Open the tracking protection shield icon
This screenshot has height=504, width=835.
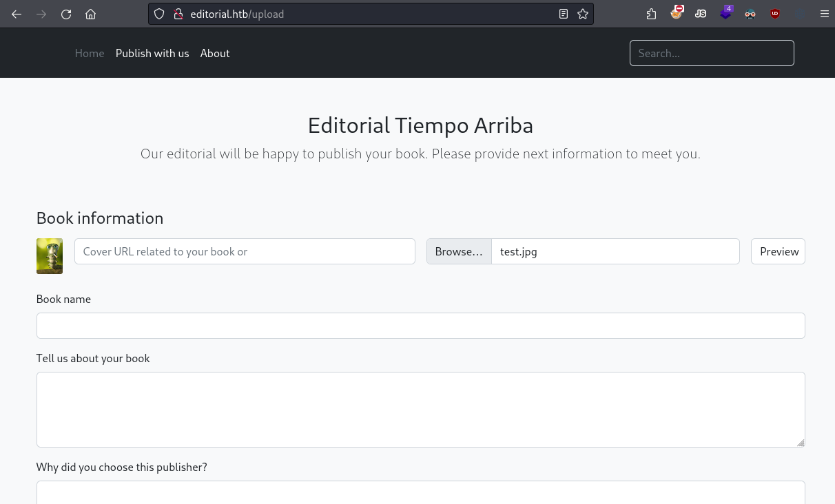coord(159,14)
